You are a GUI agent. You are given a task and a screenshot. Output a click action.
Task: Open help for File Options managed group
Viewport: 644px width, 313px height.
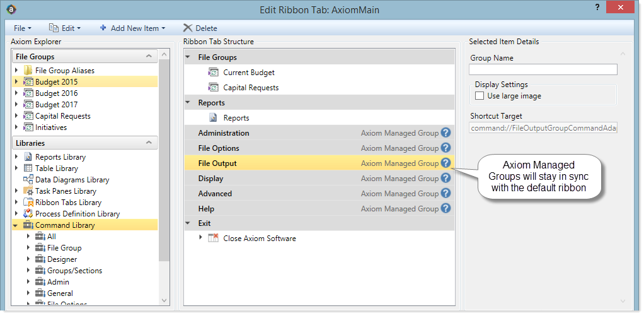click(446, 148)
